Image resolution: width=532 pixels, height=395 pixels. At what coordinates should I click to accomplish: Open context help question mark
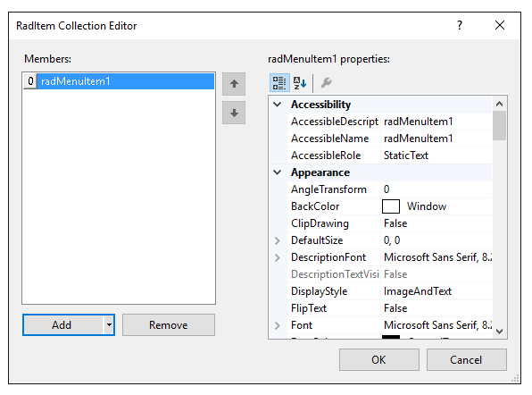point(460,25)
